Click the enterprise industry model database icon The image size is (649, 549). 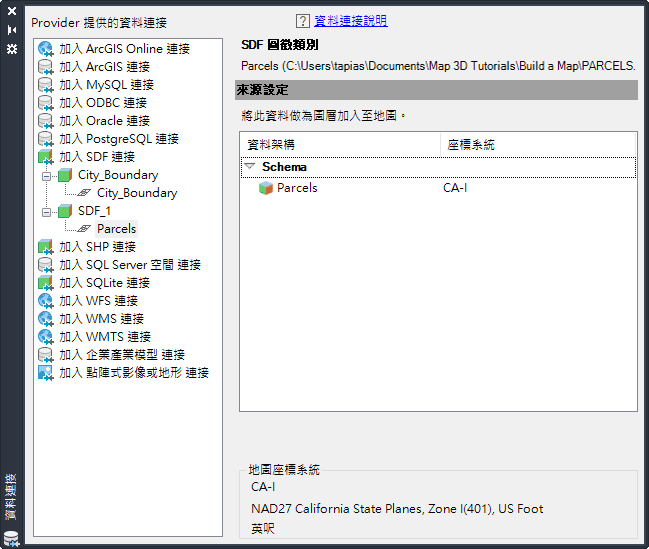46,355
